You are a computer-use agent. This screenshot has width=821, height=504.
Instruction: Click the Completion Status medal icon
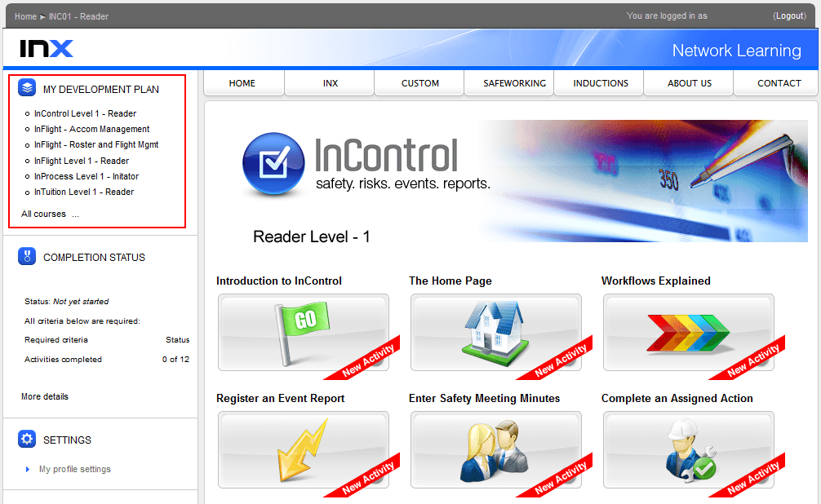coord(27,256)
